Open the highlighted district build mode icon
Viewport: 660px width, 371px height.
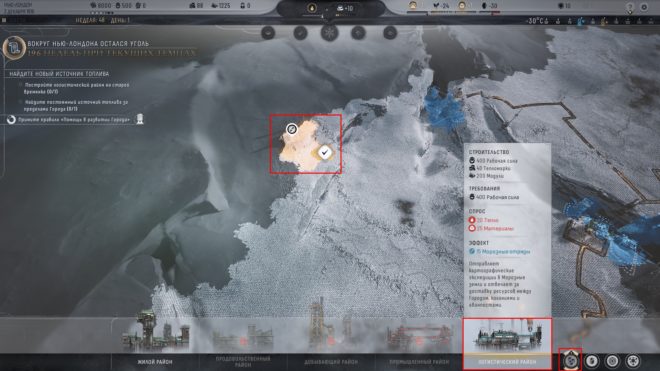[x=570, y=361]
